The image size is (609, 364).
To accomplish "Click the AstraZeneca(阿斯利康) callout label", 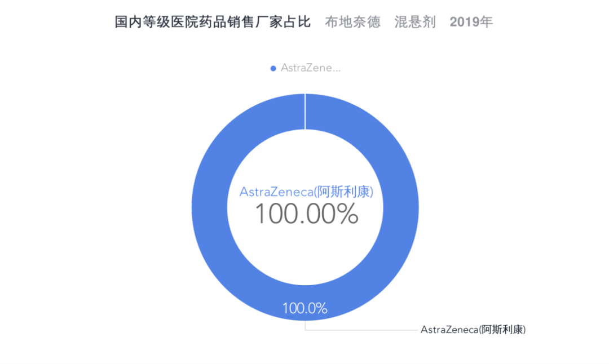I will click(474, 329).
